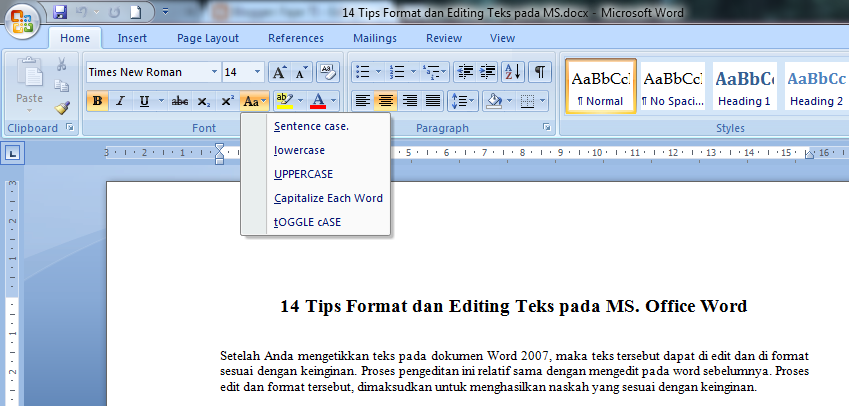Open the References tab

(296, 38)
